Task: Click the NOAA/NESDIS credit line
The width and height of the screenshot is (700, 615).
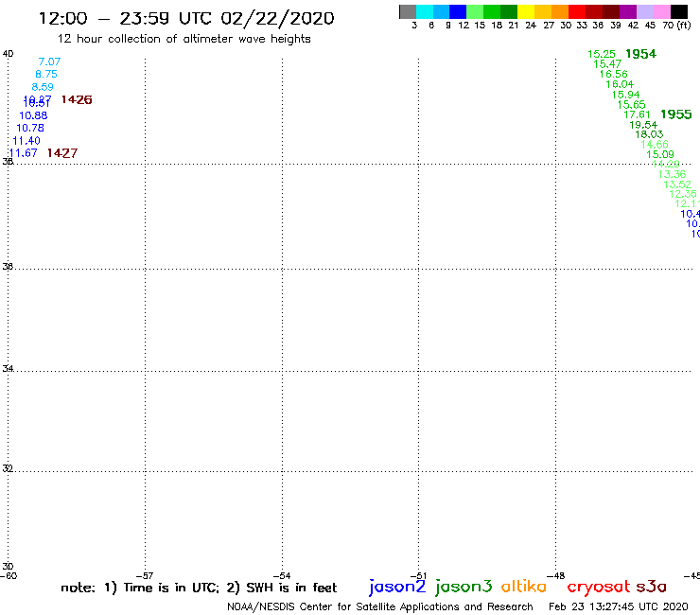Action: [380, 606]
